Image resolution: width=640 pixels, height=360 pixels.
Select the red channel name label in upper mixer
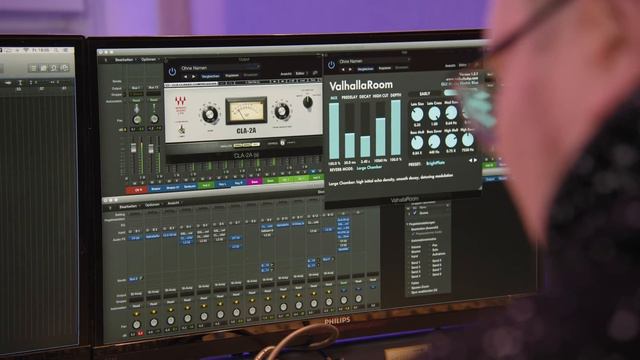[138, 190]
